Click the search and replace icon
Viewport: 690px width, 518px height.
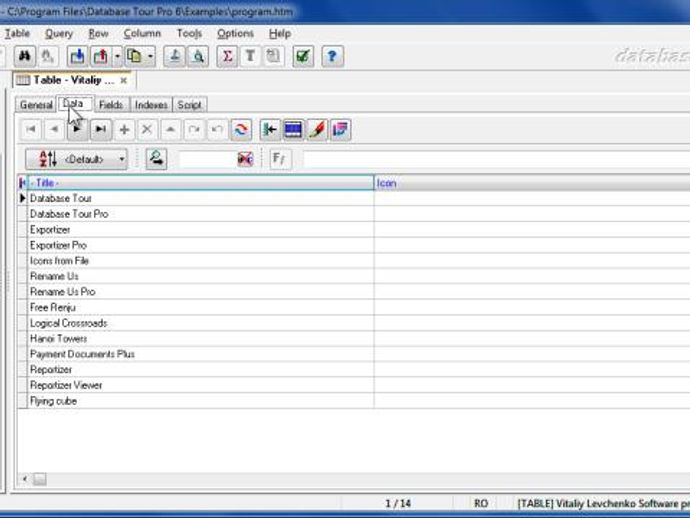pyautogui.click(x=156, y=158)
